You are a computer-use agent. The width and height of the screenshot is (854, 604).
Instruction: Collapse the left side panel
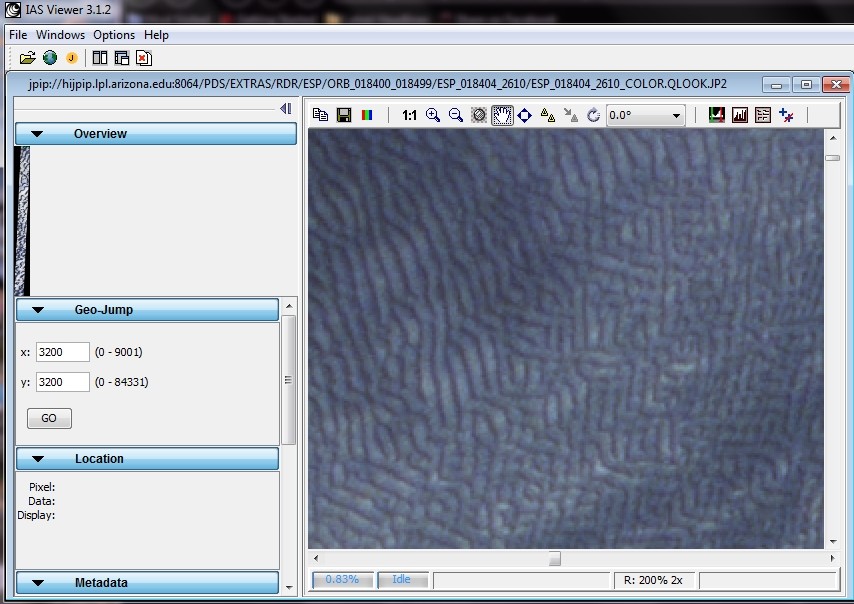pos(285,109)
